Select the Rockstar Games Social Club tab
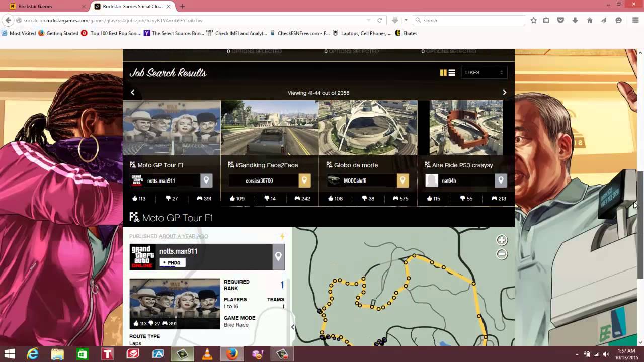The height and width of the screenshot is (362, 644). click(133, 6)
